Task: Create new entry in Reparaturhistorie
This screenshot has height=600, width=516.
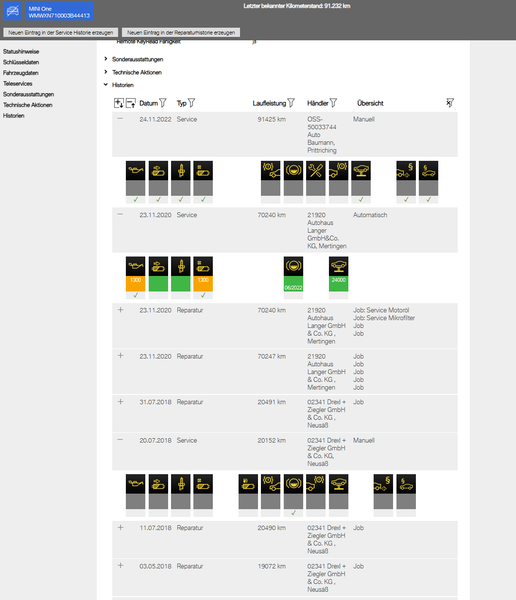Action: [181, 33]
